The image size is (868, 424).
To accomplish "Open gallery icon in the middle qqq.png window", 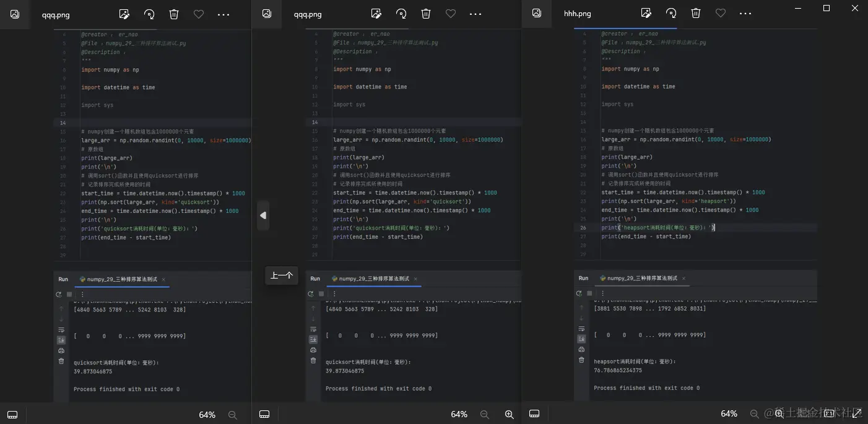I will (267, 14).
